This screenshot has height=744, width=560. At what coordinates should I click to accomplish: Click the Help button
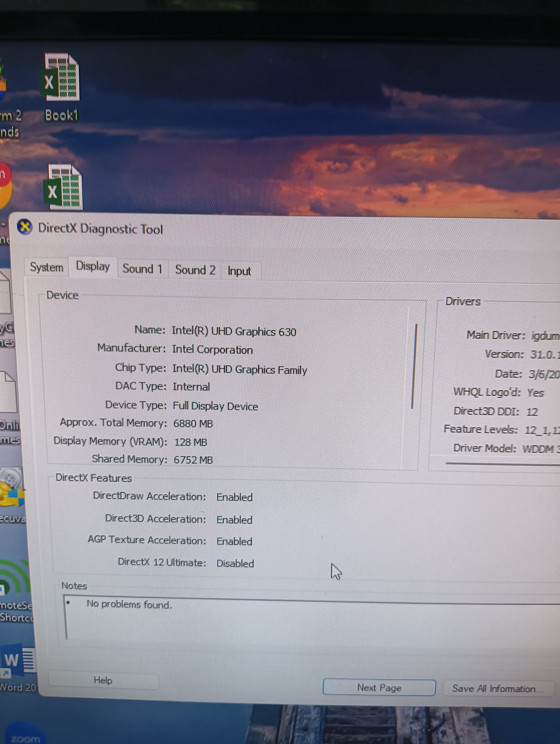tap(104, 680)
